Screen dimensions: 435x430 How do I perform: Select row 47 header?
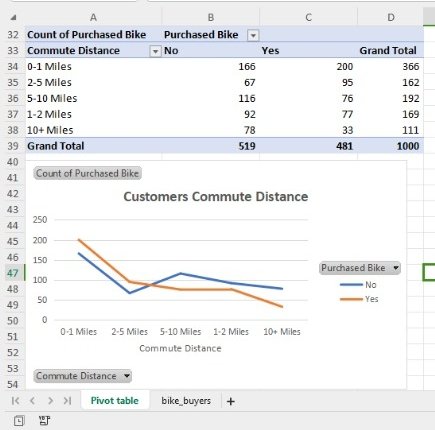[x=13, y=273]
